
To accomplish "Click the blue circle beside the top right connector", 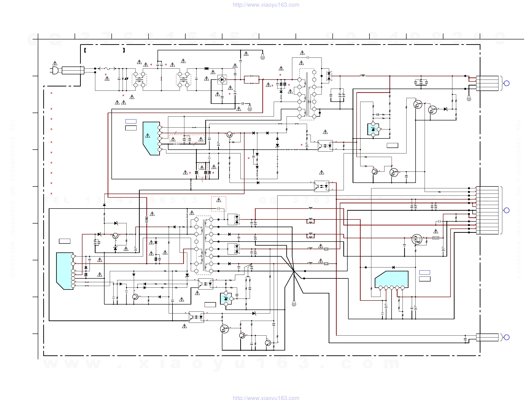I will click(x=507, y=83).
